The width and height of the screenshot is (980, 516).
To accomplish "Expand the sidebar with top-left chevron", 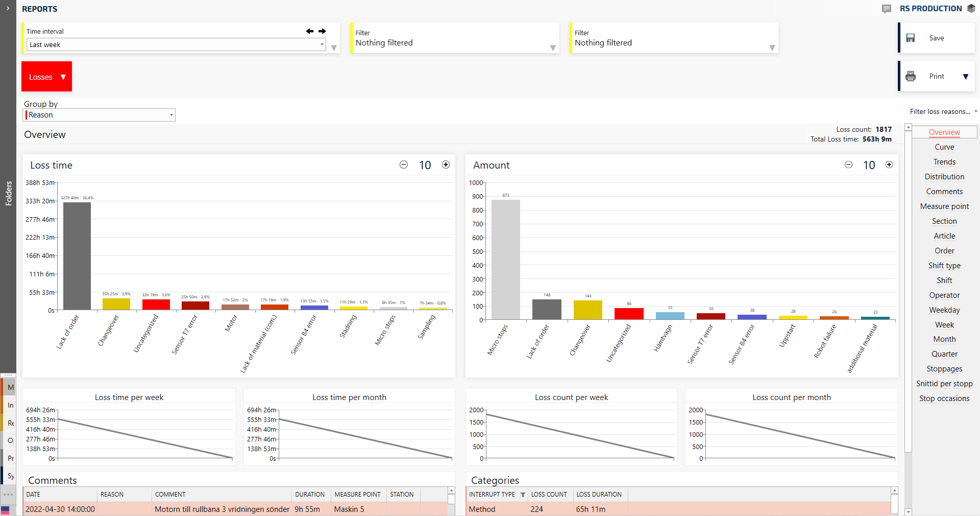I will pos(8,9).
